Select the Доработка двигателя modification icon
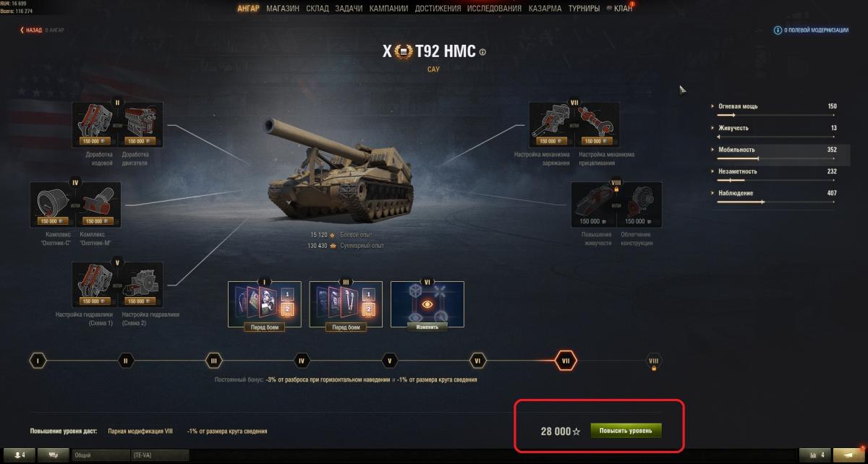The image size is (868, 464). point(141,125)
